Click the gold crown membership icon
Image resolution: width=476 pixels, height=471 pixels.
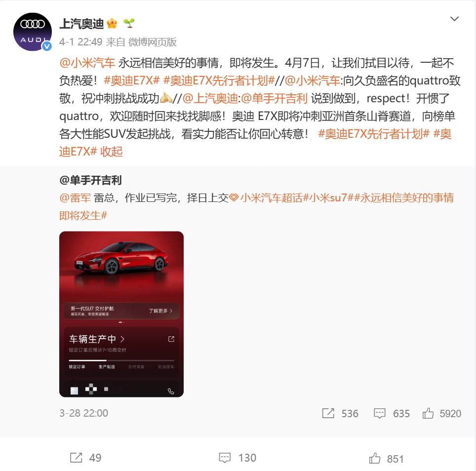click(112, 24)
